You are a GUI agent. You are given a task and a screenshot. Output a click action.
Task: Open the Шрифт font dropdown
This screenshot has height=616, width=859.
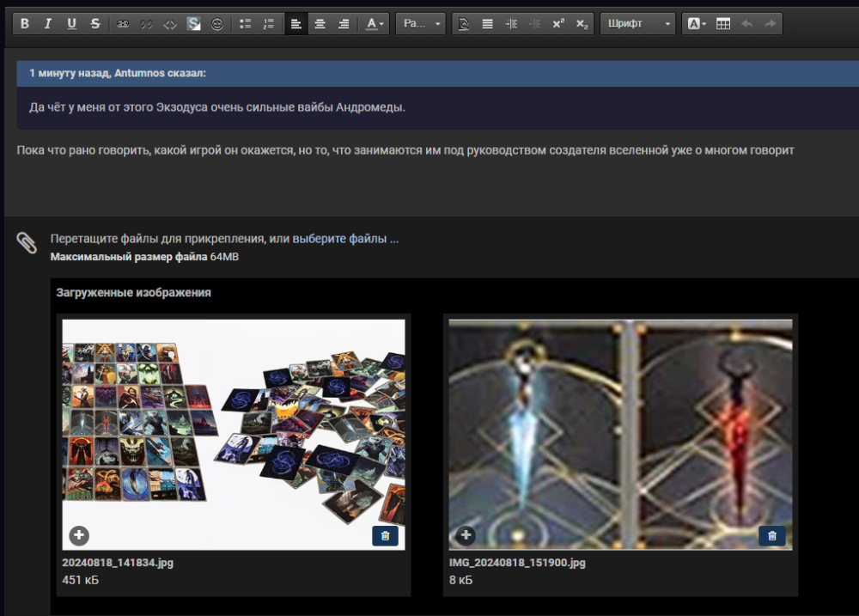pyautogui.click(x=639, y=24)
